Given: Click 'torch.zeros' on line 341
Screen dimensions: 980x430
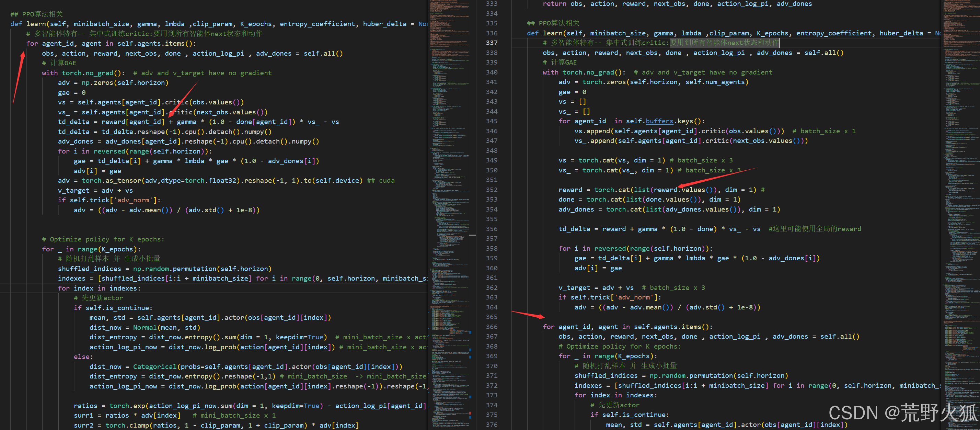Looking at the screenshot, I should click(604, 82).
